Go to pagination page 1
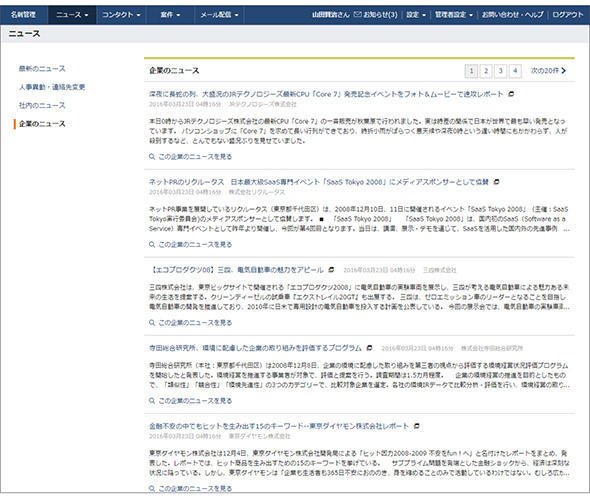 (471, 71)
